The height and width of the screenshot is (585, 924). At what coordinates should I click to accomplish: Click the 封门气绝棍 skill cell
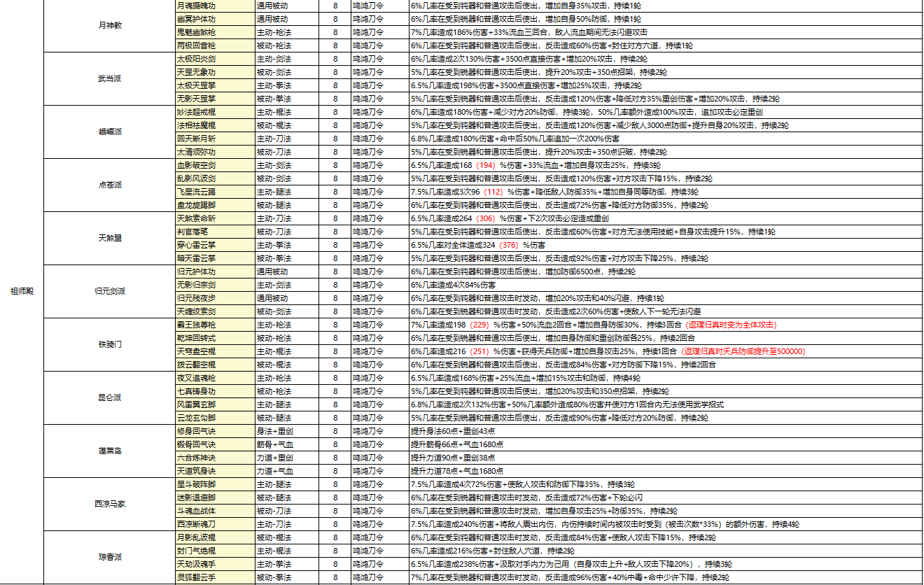pos(215,551)
